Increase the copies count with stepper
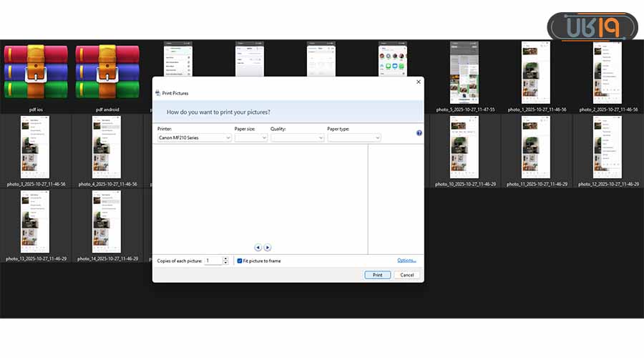 click(x=226, y=259)
